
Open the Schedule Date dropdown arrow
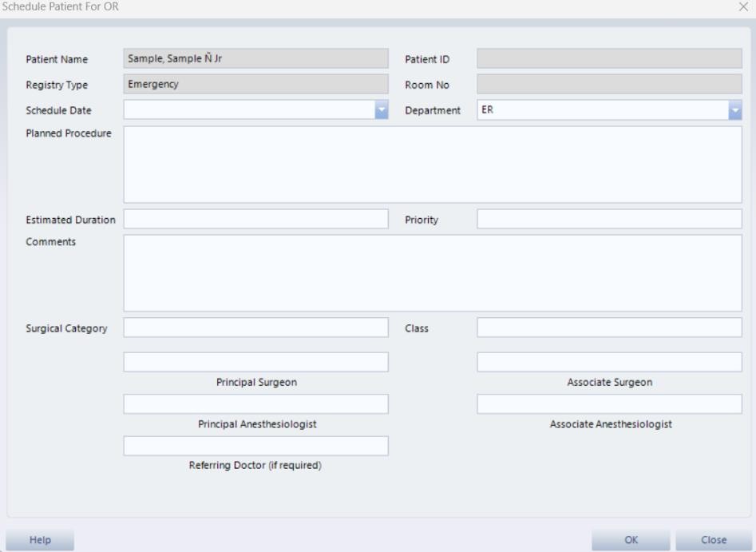pos(382,110)
